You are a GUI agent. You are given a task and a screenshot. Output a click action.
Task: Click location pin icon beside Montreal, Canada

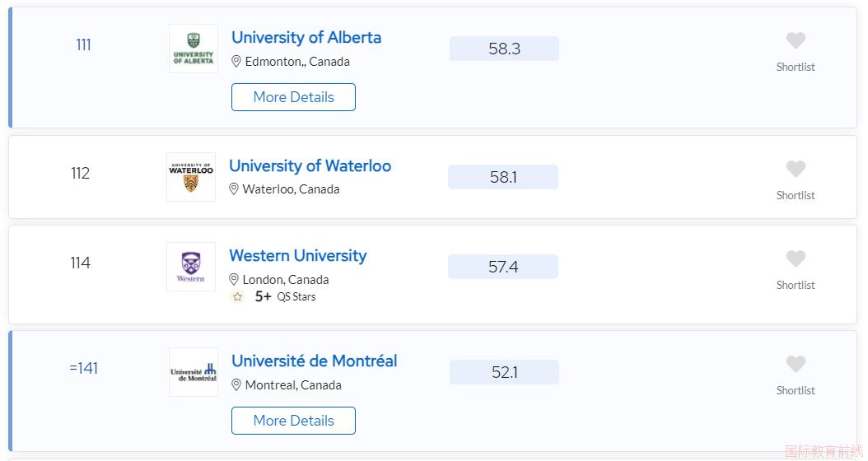click(x=236, y=385)
